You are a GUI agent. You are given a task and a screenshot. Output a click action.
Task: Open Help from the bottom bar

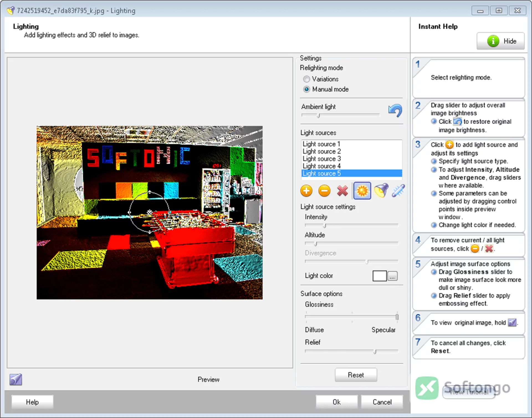(x=32, y=402)
